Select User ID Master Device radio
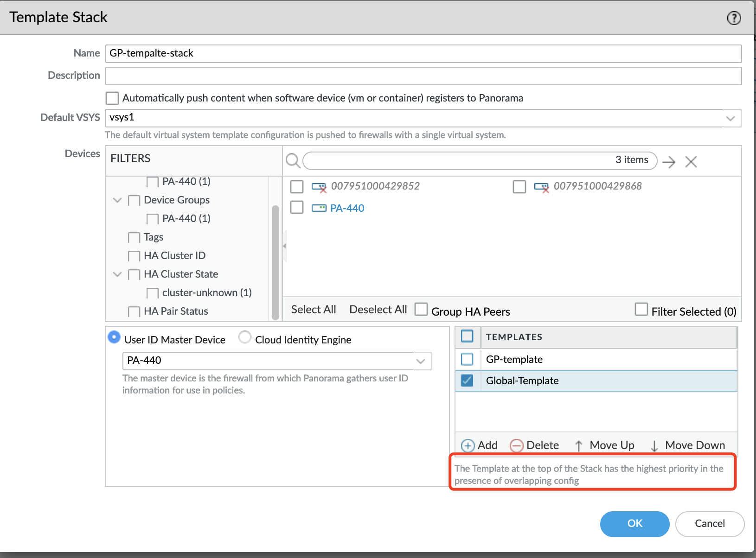The image size is (756, 558). 114,337
